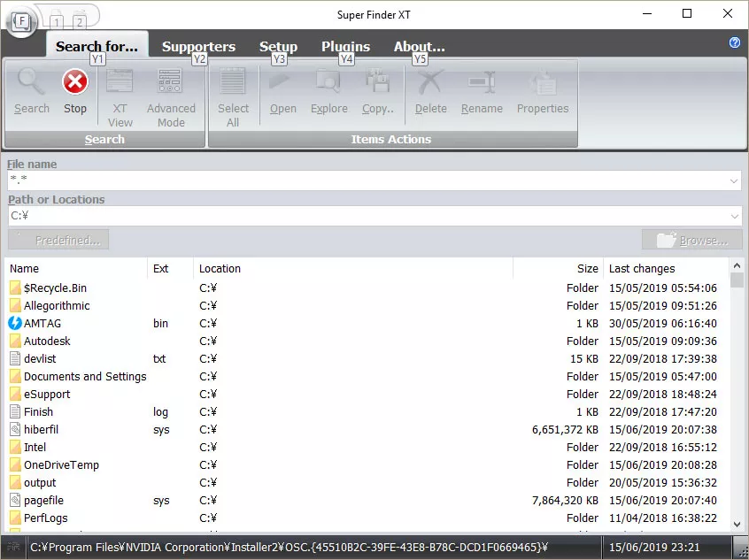Click the Copy.. action icon
Viewport: 749px width, 560px height.
pyautogui.click(x=378, y=80)
